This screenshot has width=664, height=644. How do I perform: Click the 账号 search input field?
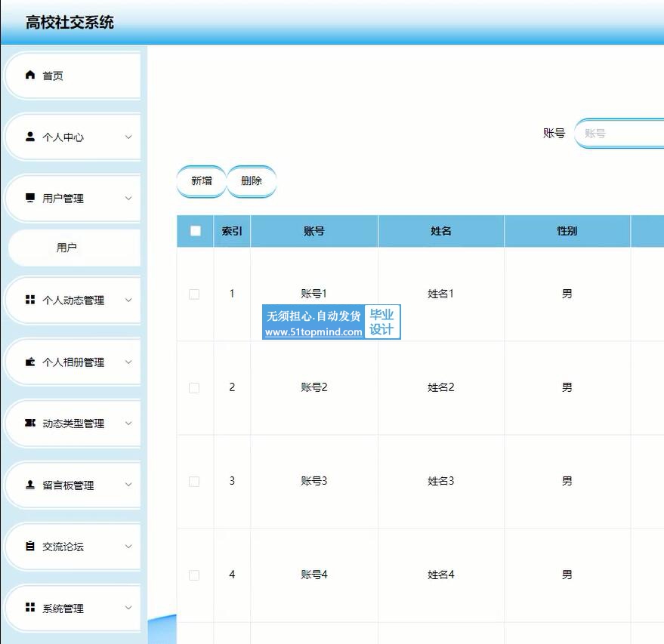coord(619,134)
